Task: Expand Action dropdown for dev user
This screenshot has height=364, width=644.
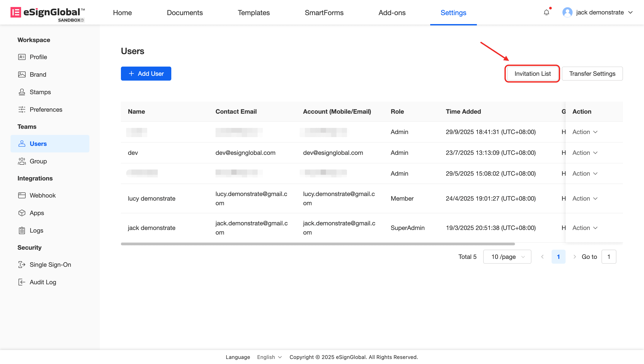Action: 584,153
